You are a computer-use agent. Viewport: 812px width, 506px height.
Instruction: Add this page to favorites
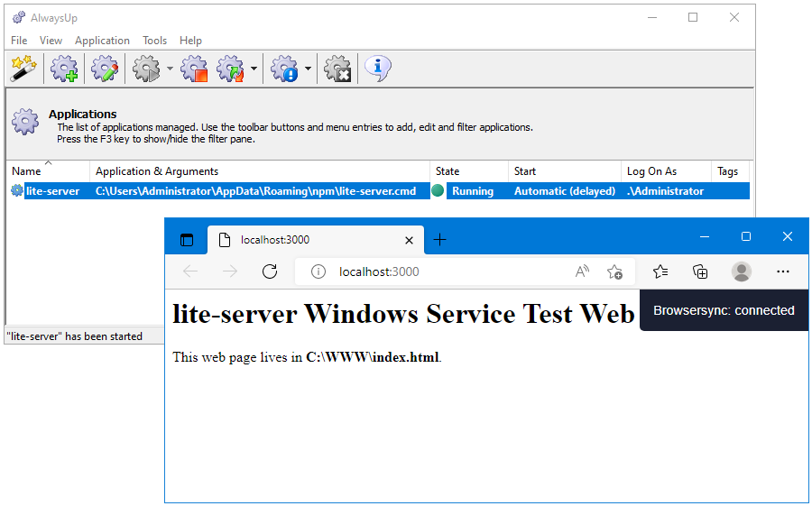(614, 271)
